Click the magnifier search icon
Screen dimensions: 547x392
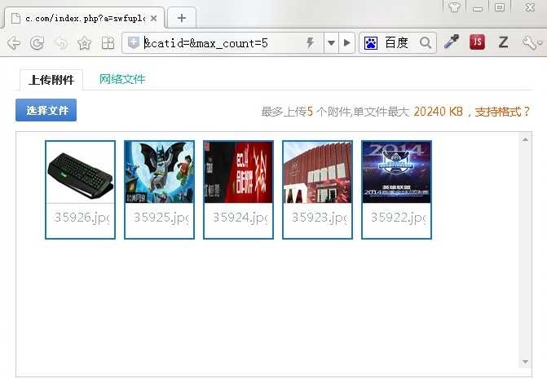click(426, 43)
